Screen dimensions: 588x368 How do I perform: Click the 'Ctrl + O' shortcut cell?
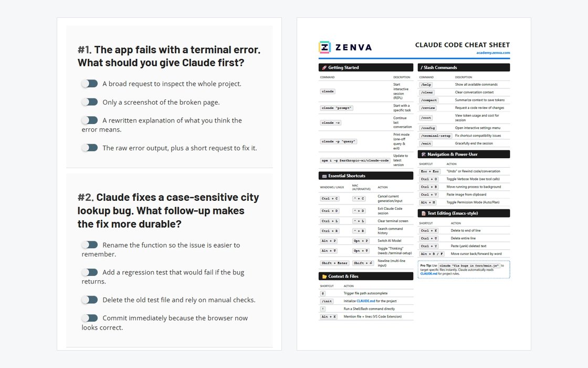(x=428, y=179)
